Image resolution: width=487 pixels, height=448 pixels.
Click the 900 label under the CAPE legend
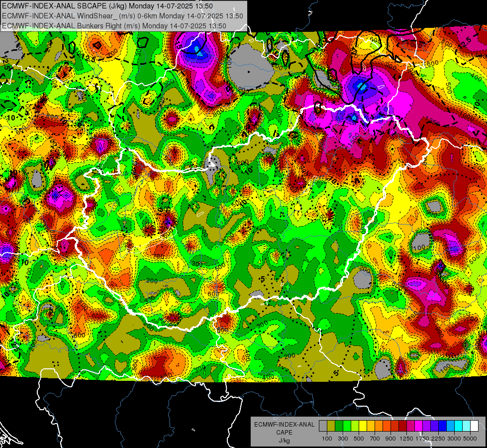[x=390, y=439]
